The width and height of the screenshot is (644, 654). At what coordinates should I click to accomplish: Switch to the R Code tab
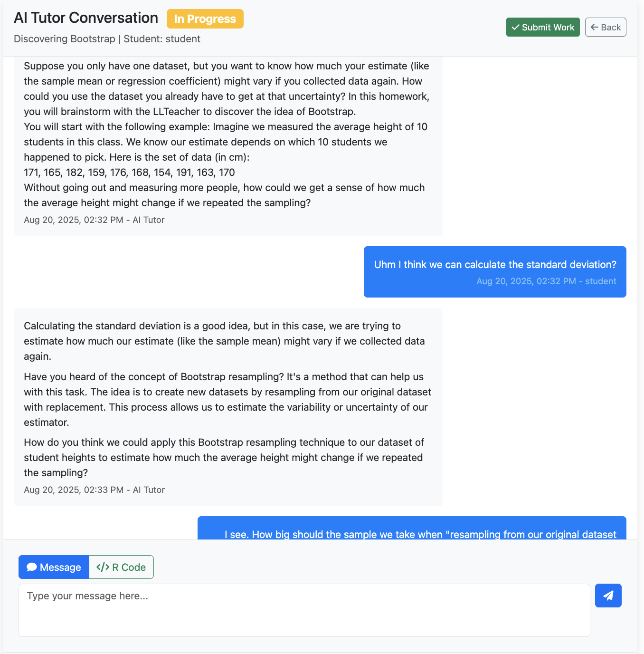coord(122,567)
